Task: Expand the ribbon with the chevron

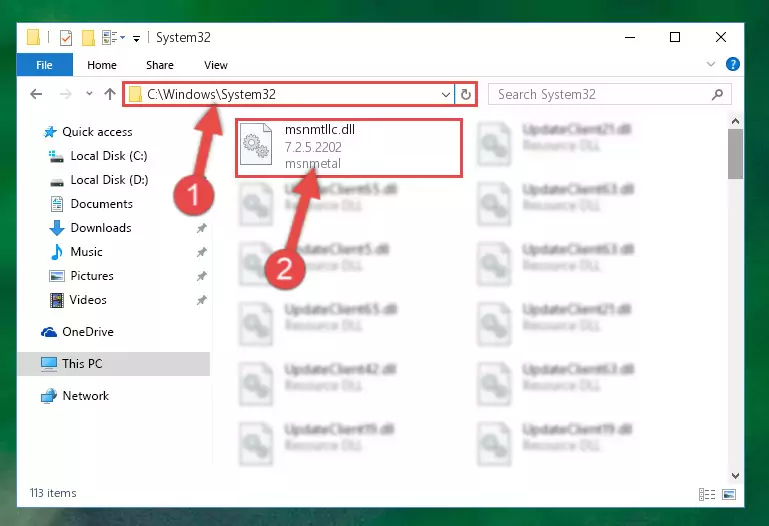Action: pyautogui.click(x=710, y=64)
